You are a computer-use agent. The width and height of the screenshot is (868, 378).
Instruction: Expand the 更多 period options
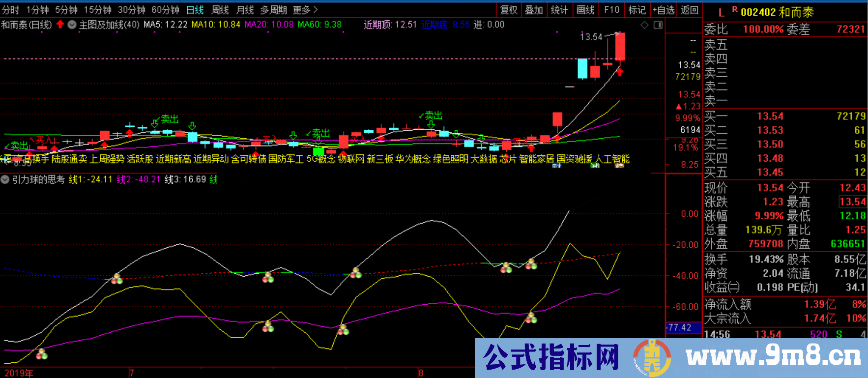(x=305, y=10)
